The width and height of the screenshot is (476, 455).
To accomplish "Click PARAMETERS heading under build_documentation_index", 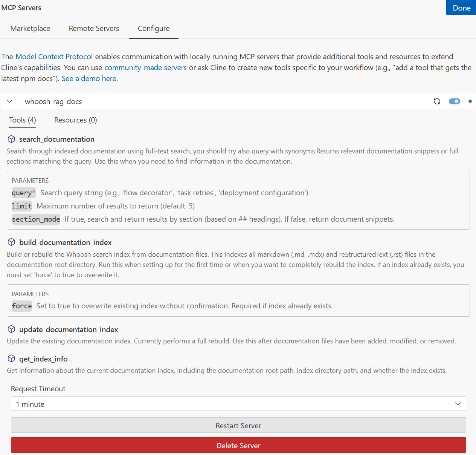I will coord(30,294).
